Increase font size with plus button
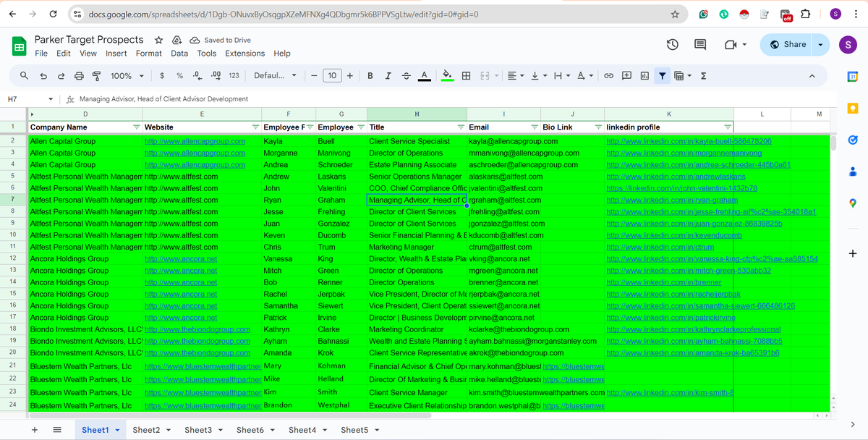This screenshot has height=440, width=868. click(350, 75)
